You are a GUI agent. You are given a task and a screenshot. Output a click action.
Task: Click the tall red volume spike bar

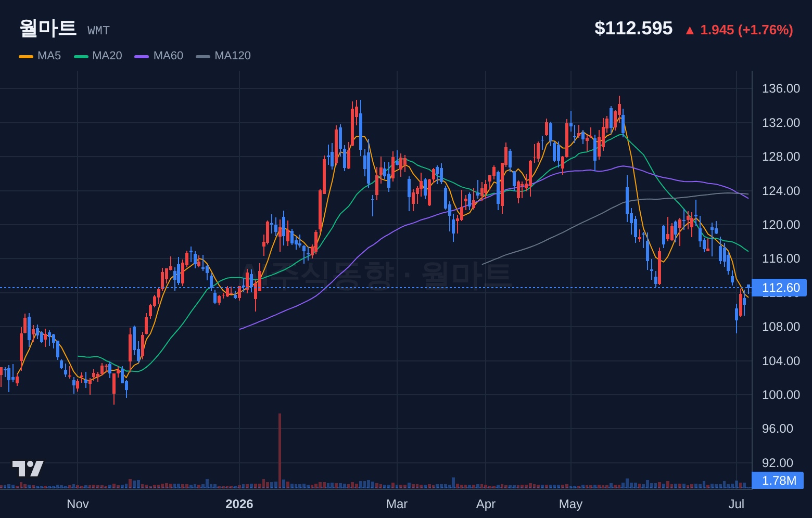pos(280,451)
